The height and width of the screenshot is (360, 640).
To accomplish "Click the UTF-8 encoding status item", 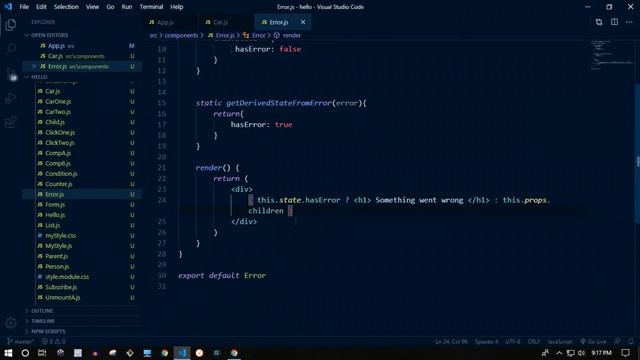I will (513, 341).
